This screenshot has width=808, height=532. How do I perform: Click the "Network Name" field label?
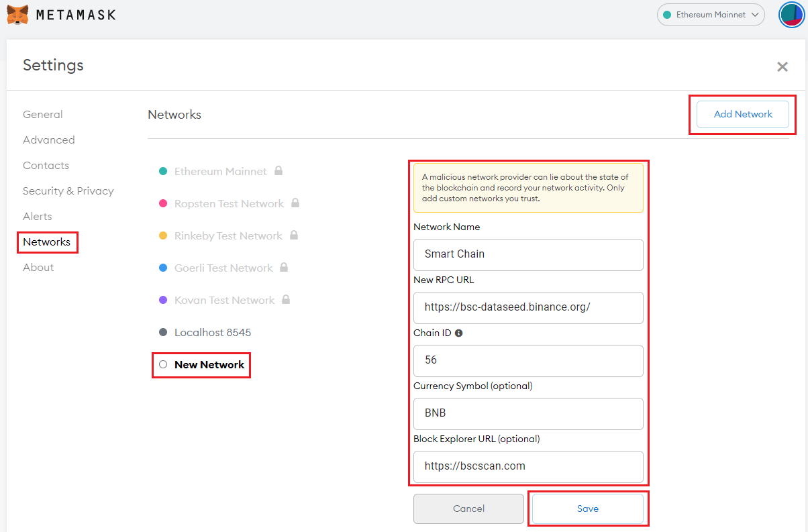(447, 227)
